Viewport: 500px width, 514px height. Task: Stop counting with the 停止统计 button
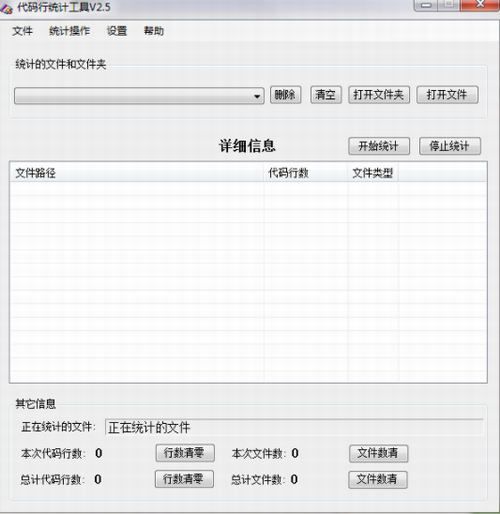point(450,146)
